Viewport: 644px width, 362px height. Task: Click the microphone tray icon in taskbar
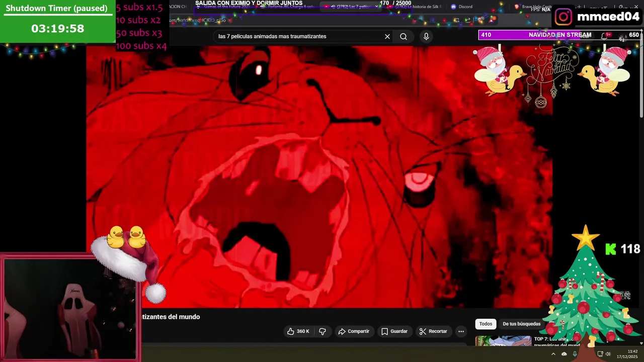click(x=575, y=354)
